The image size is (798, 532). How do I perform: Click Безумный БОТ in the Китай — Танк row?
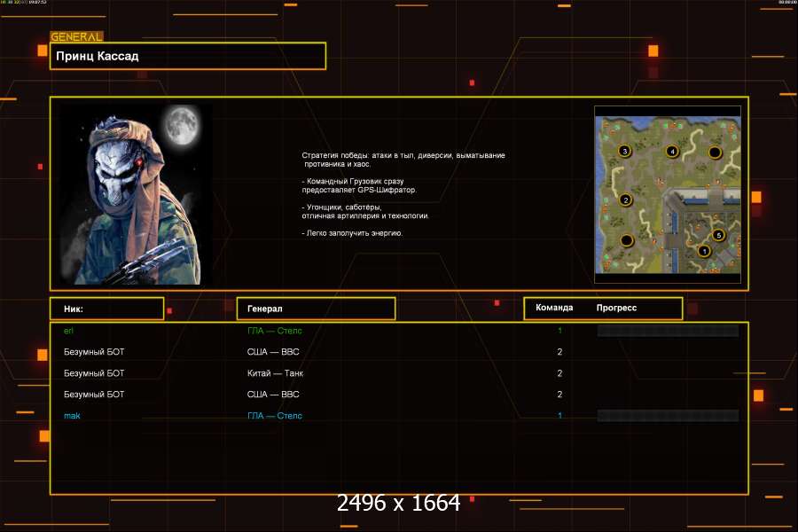point(94,373)
